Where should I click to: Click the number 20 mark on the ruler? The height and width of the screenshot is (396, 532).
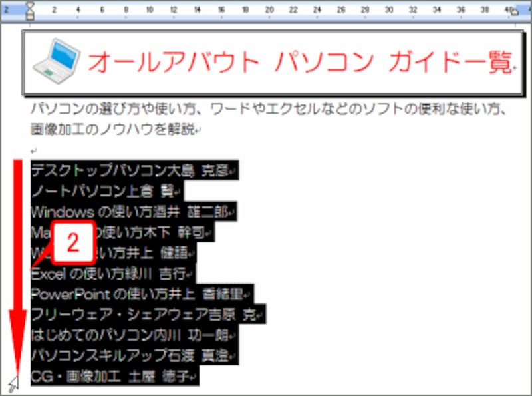269,10
